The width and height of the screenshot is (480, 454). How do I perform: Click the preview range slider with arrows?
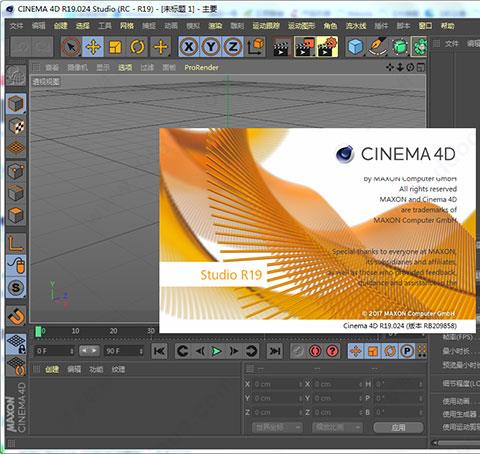click(89, 351)
